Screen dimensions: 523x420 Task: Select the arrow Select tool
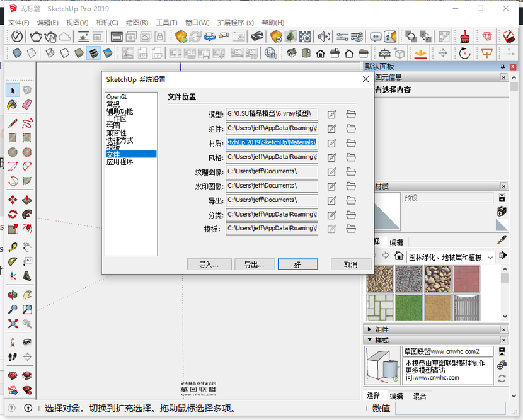pos(13,90)
